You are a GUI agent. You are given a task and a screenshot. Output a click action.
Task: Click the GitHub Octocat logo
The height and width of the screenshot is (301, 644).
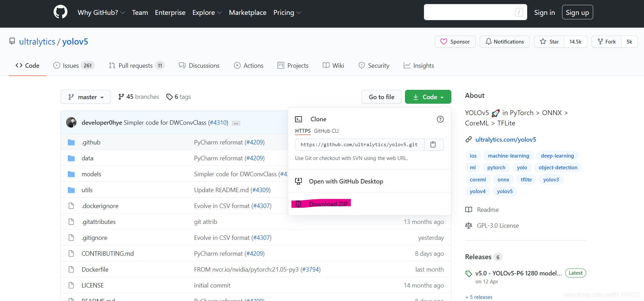pos(61,12)
